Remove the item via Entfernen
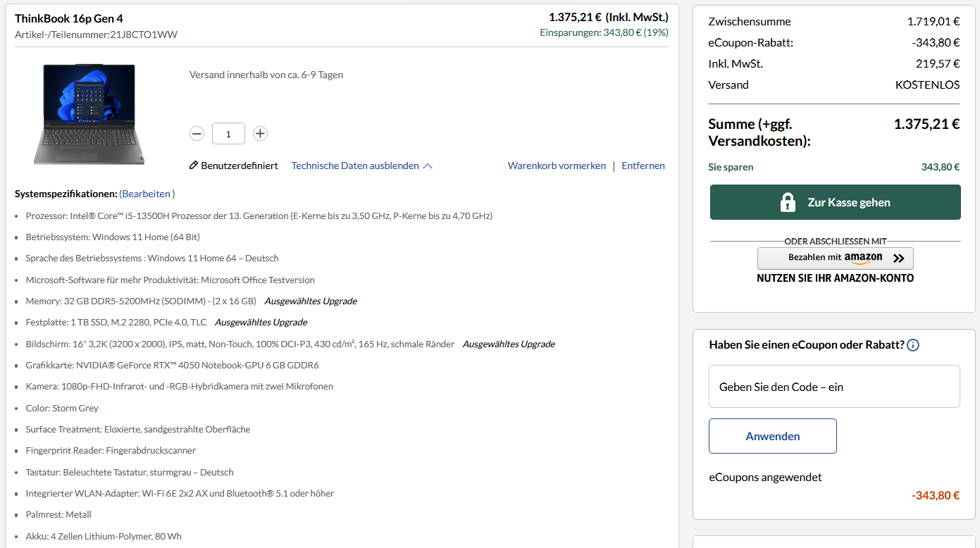This screenshot has height=548, width=980. pos(643,166)
